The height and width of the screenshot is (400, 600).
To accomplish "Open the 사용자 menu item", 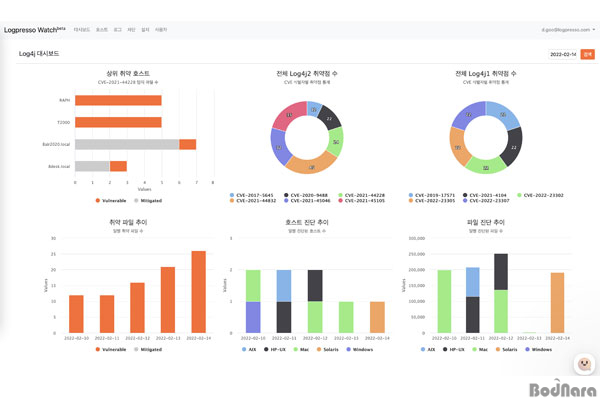I will (161, 29).
